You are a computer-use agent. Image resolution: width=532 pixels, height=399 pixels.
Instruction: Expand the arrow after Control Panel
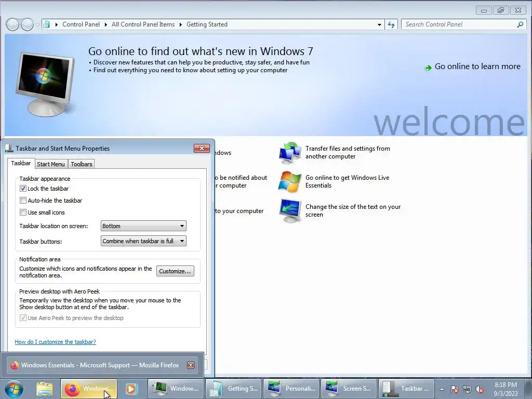click(x=106, y=24)
